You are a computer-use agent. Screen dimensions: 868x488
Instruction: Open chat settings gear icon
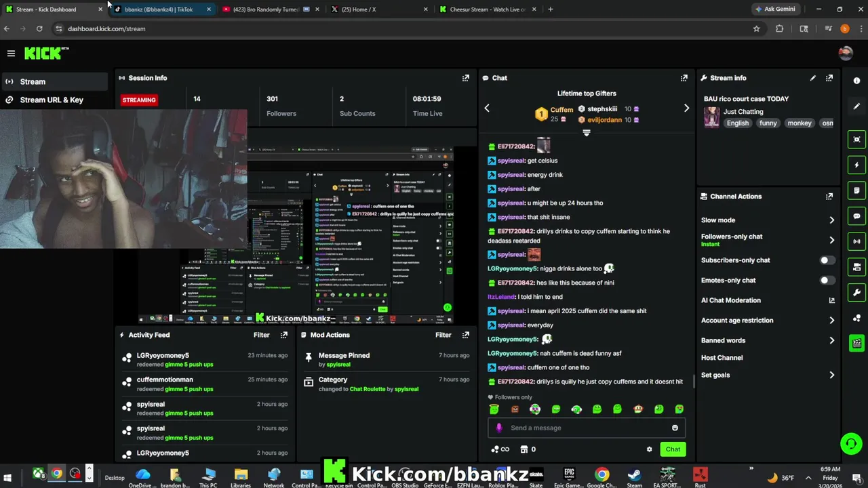649,449
